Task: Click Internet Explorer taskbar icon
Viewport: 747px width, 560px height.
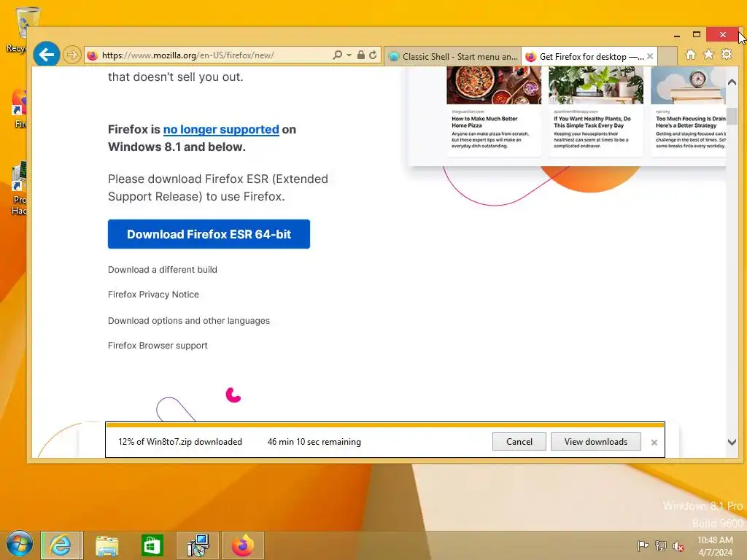Action: click(61, 545)
